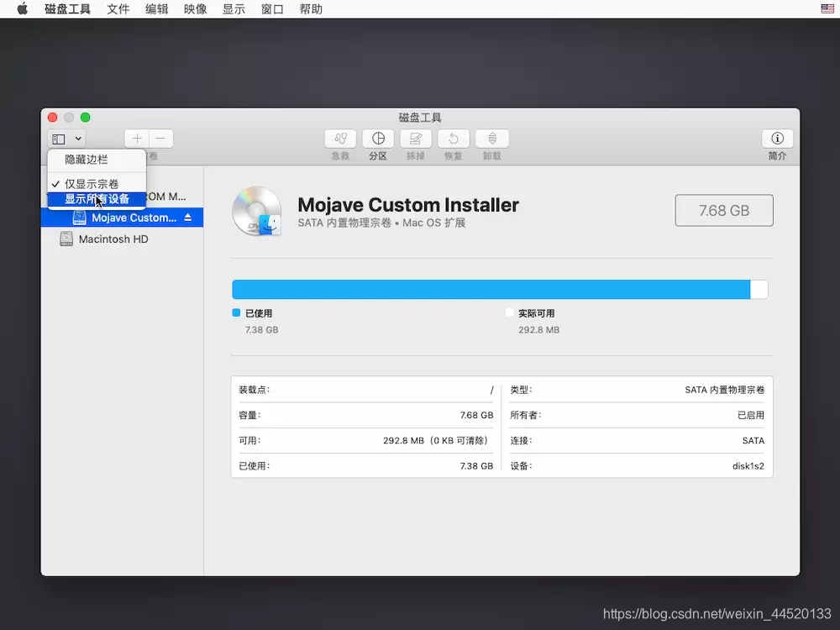Open the 帮助 menu

311,9
